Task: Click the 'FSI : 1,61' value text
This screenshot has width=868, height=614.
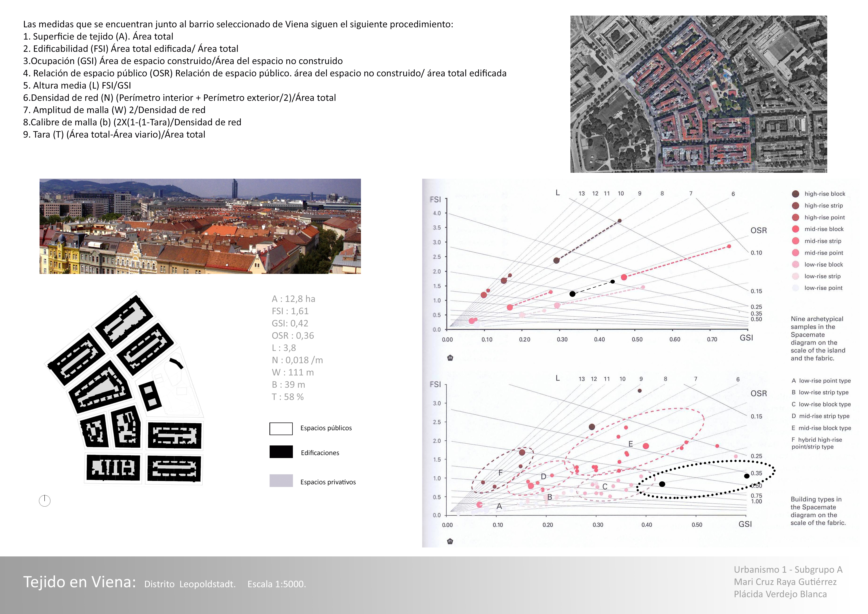Action: pyautogui.click(x=290, y=311)
